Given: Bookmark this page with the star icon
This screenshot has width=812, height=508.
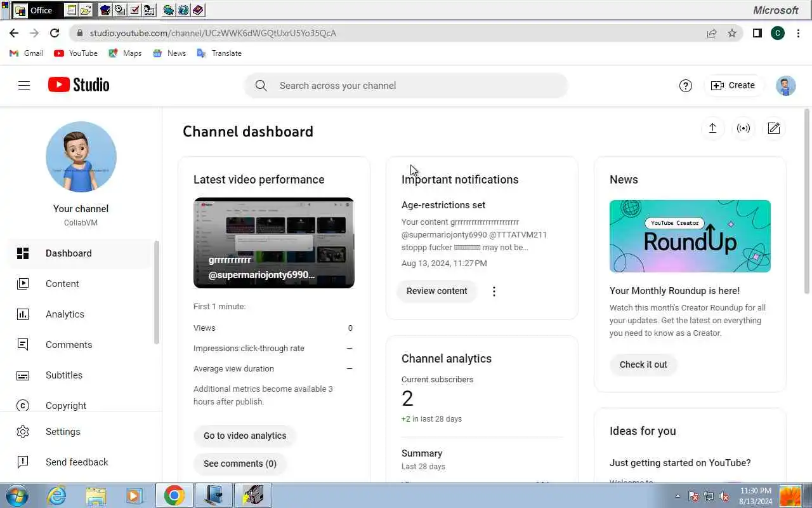Looking at the screenshot, I should pyautogui.click(x=732, y=33).
